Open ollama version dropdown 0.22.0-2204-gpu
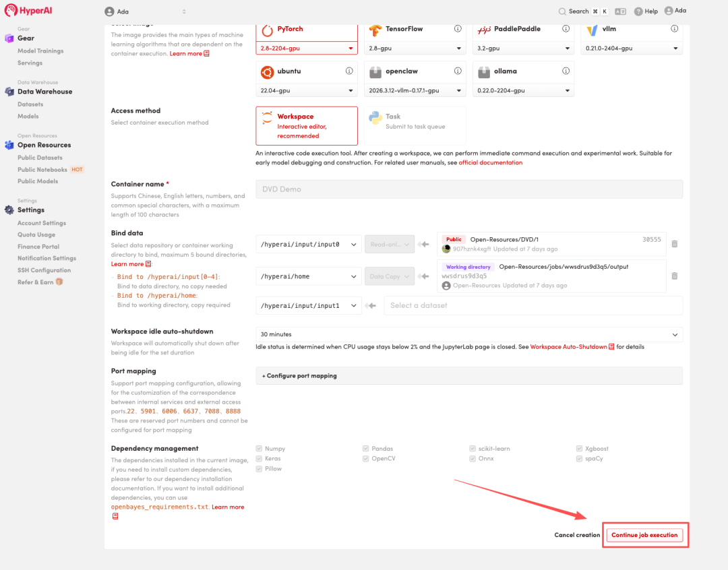 [x=523, y=90]
